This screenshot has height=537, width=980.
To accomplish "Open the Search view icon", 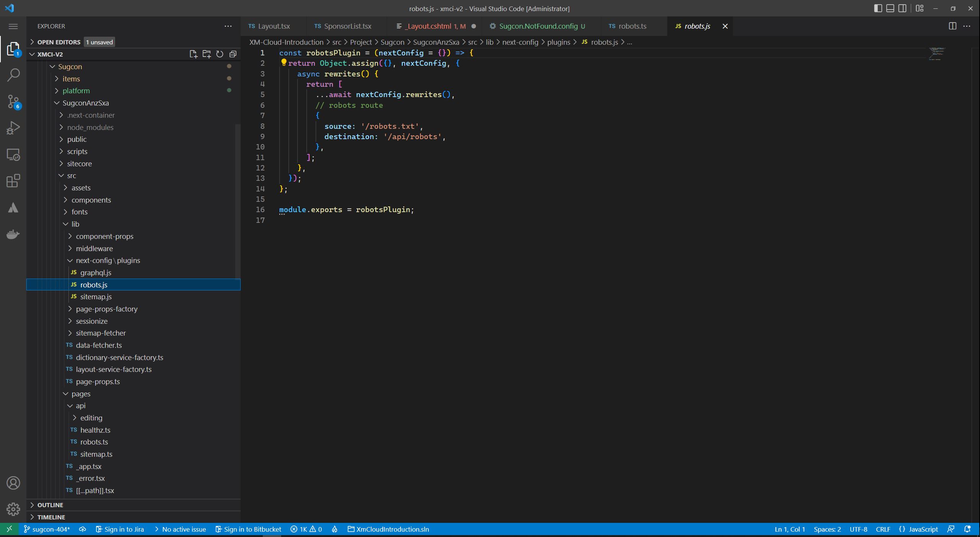I will pyautogui.click(x=13, y=75).
